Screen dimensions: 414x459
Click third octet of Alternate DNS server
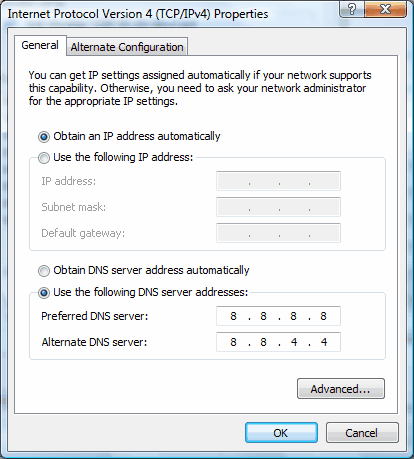tap(294, 342)
